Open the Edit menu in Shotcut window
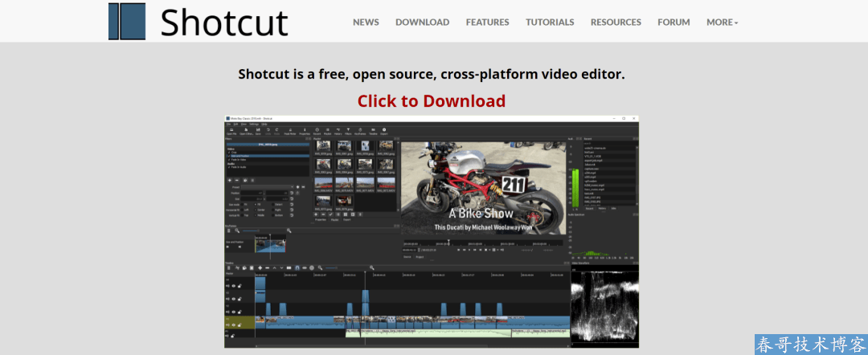The image size is (868, 355). pos(235,124)
